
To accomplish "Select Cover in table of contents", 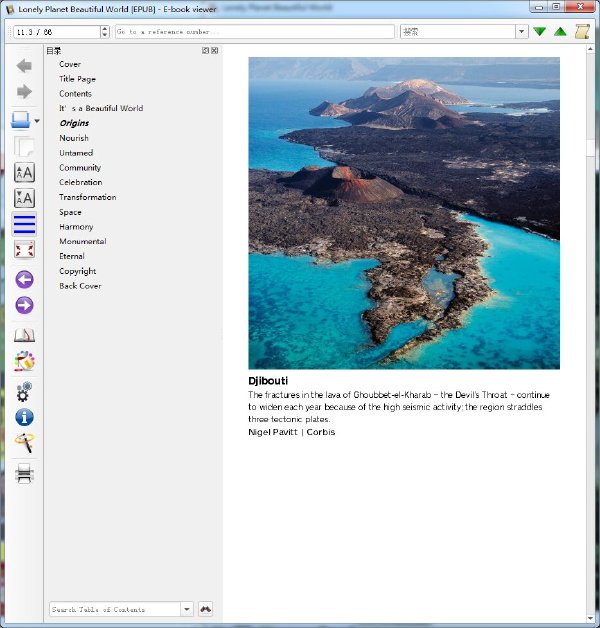I will click(70, 64).
